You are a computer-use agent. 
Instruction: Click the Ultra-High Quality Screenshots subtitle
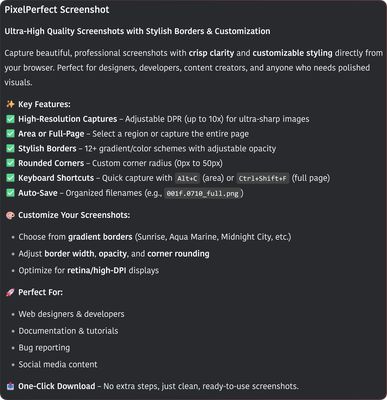tap(137, 31)
